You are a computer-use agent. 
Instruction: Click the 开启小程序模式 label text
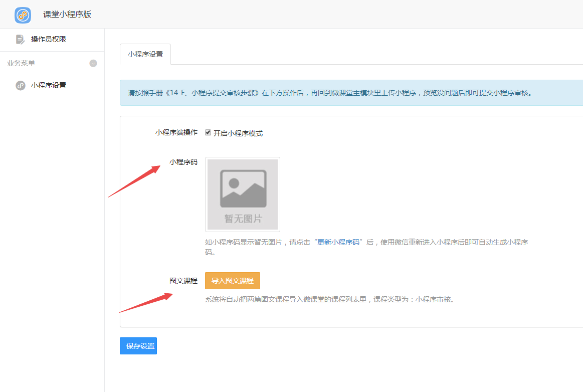click(x=239, y=133)
